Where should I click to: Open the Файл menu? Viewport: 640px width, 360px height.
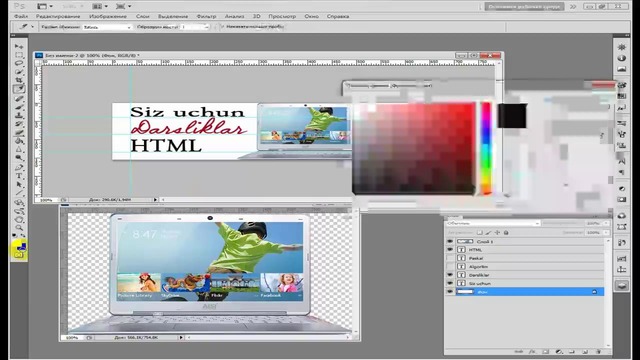point(21,16)
